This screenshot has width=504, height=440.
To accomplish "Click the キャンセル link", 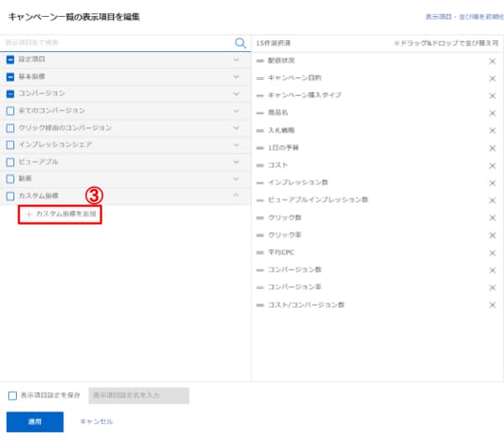I will pos(96,422).
